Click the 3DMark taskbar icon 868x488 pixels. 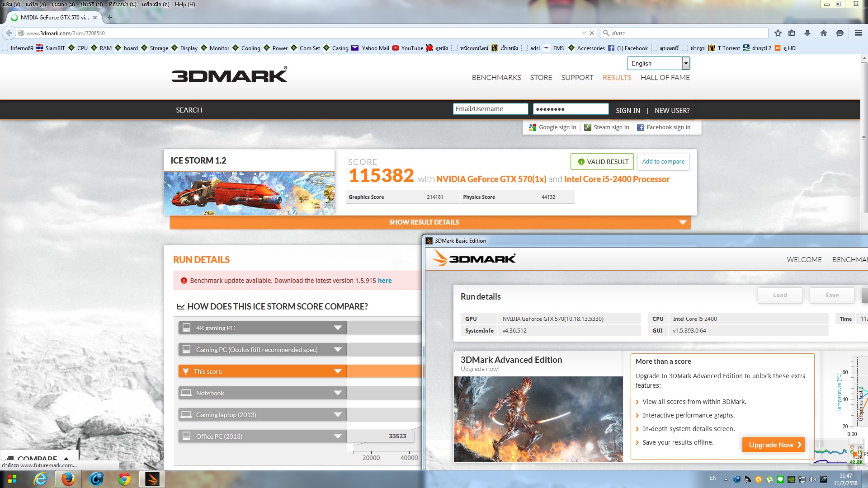click(x=152, y=479)
